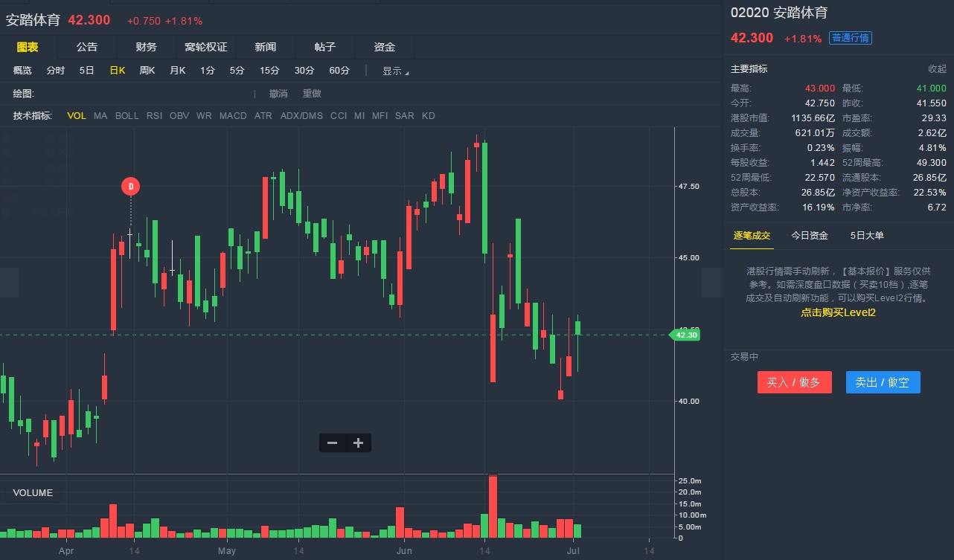
Task: Select the 月K monthly candlestick period
Action: (x=178, y=71)
